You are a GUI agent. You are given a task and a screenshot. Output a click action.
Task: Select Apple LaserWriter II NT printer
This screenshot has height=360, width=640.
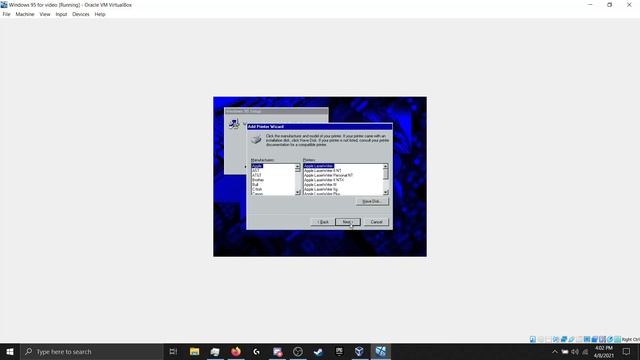click(322, 171)
